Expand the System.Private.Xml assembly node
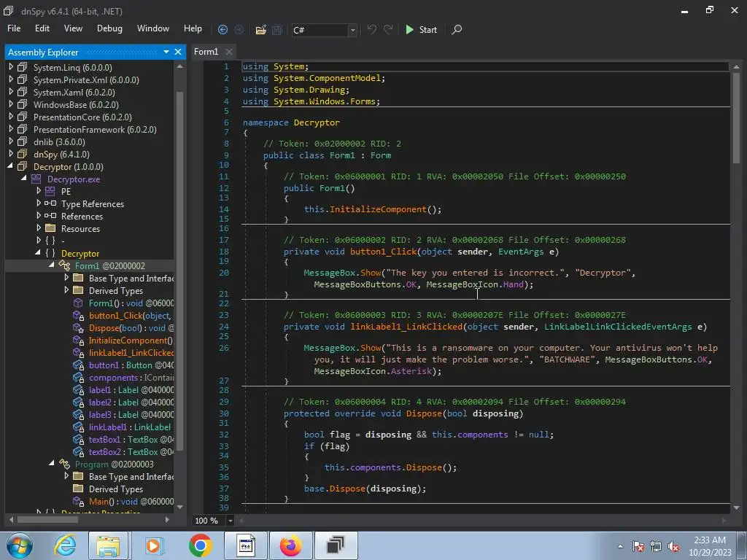 (x=11, y=79)
